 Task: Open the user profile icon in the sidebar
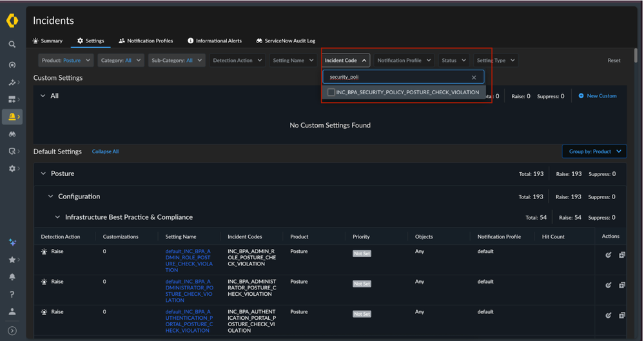coord(12,312)
